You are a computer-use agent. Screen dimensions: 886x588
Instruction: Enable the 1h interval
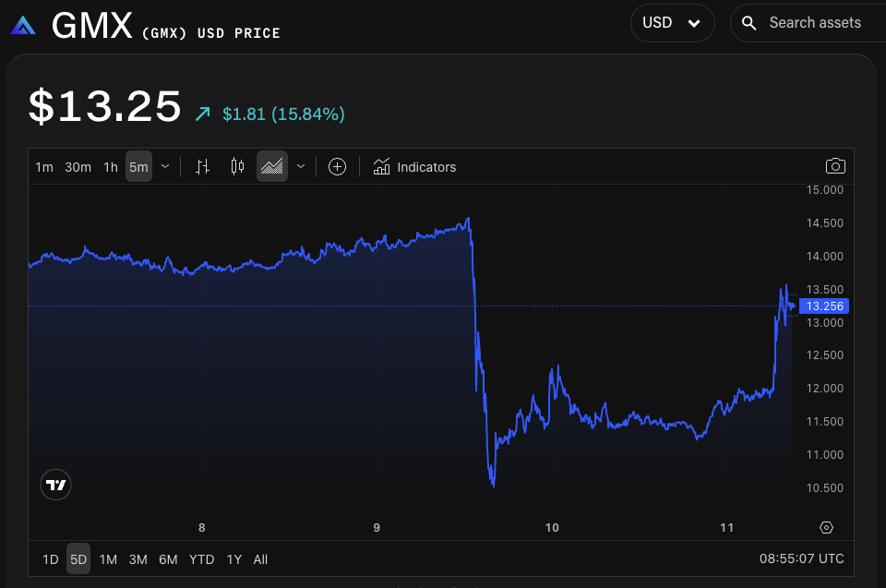click(110, 166)
